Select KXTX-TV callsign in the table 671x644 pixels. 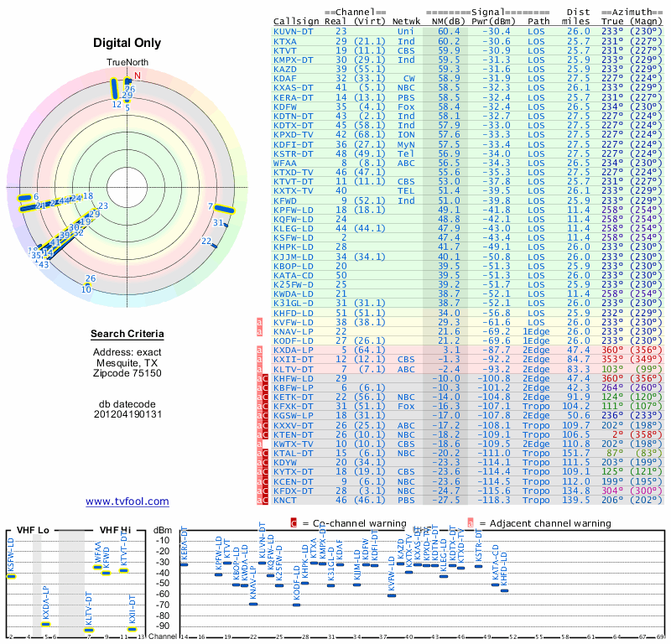coord(293,191)
